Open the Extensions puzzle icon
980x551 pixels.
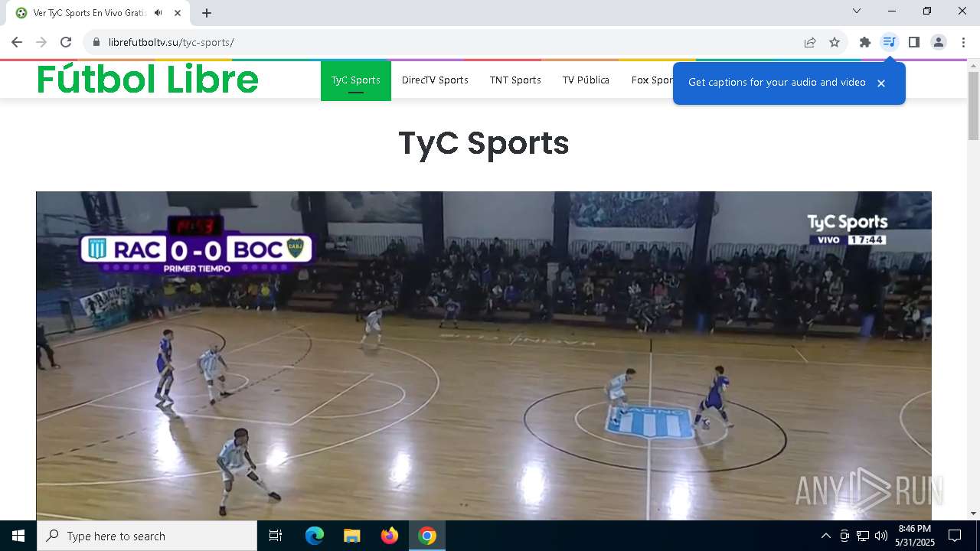[x=865, y=42]
